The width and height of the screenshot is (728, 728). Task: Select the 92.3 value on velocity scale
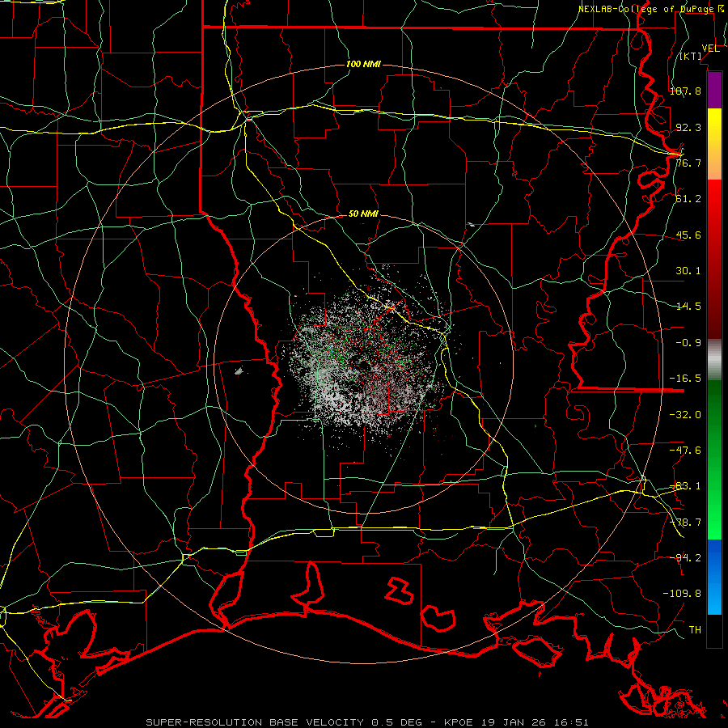point(688,127)
